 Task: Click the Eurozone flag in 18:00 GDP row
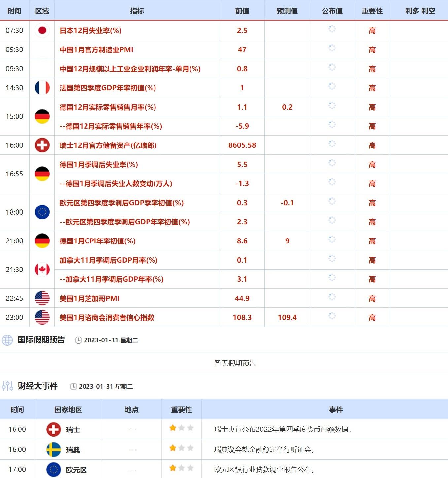[42, 212]
